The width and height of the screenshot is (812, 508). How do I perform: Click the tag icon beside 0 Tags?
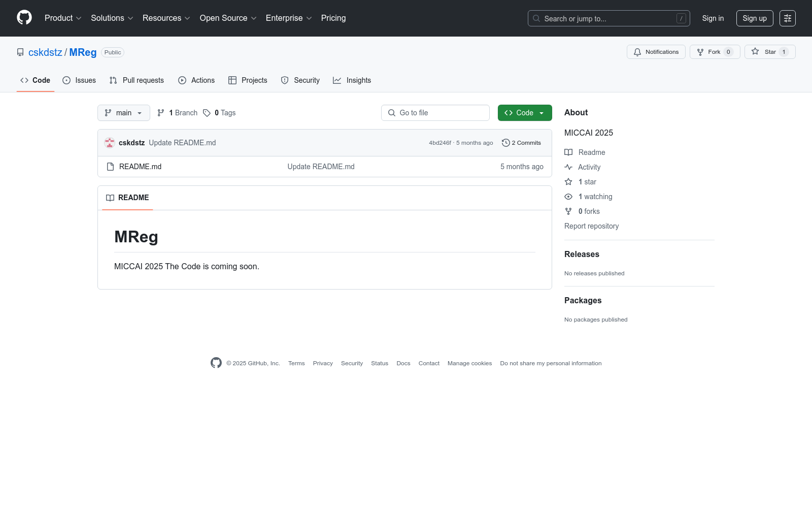pyautogui.click(x=207, y=113)
